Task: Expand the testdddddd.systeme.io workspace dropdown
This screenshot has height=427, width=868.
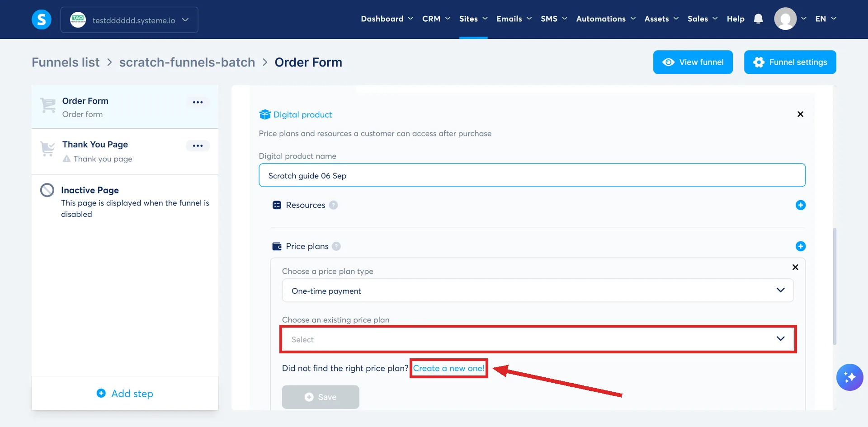Action: click(x=129, y=20)
